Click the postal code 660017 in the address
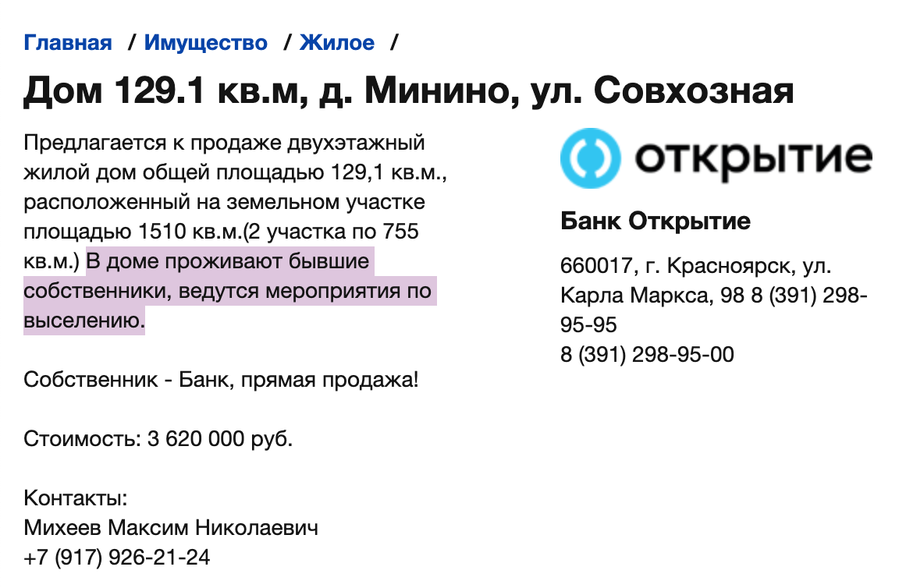The image size is (899, 588). pos(595,266)
